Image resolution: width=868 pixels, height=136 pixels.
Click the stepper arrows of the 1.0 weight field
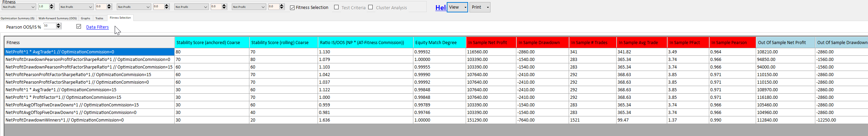pos(52,7)
